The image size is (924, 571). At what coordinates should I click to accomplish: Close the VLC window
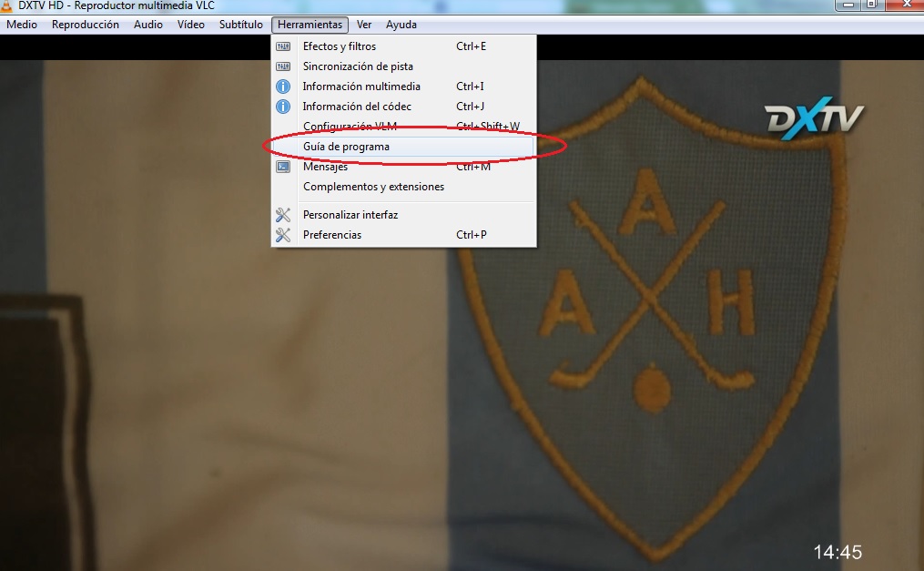(907, 5)
